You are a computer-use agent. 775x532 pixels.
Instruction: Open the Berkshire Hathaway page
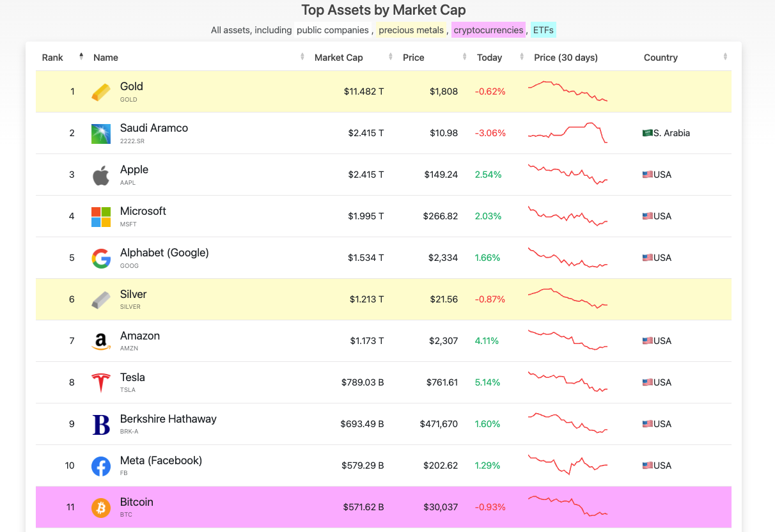pyautogui.click(x=168, y=419)
